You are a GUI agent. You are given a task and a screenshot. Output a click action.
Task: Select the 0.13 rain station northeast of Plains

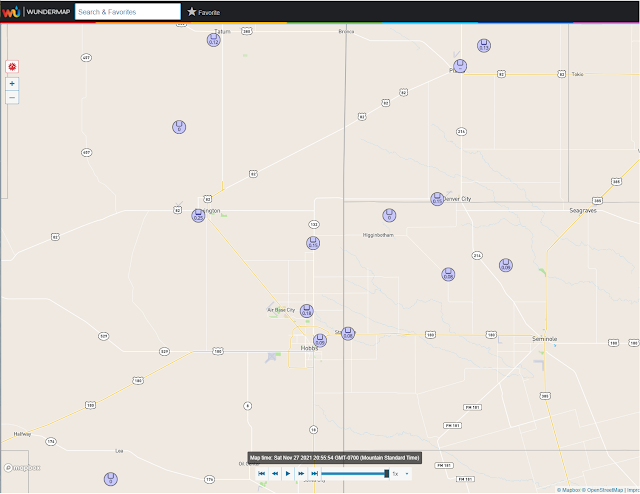484,46
